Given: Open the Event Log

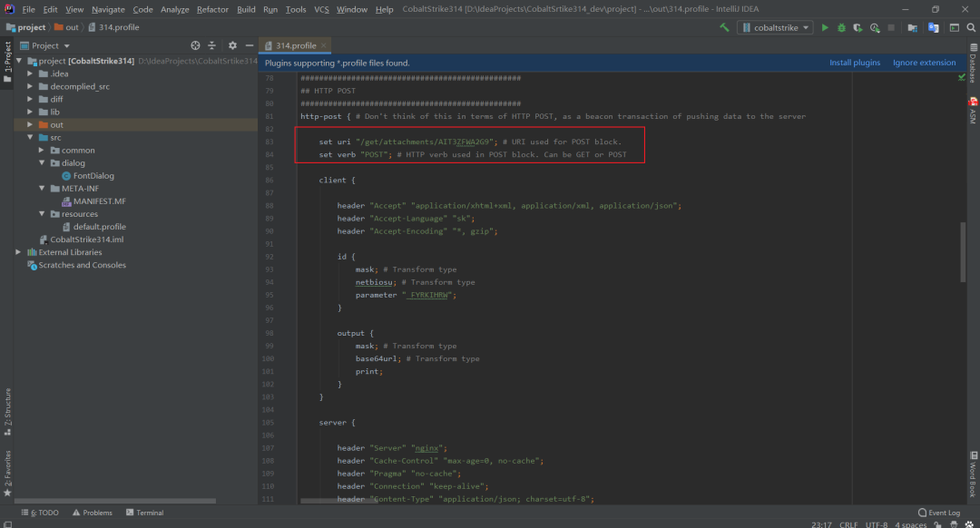Looking at the screenshot, I should (x=939, y=513).
